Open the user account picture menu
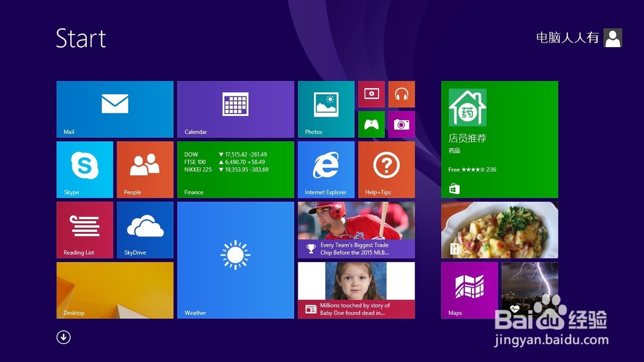Image resolution: width=644 pixels, height=362 pixels. 613,38
